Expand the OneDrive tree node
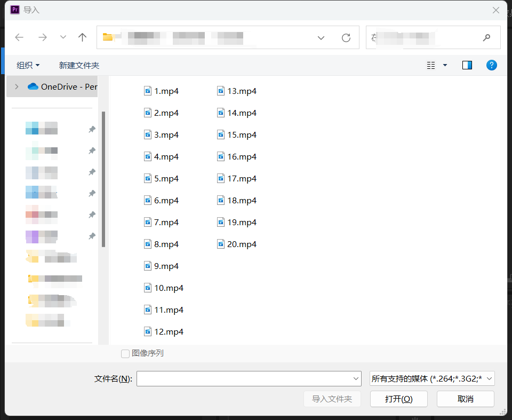 point(17,86)
